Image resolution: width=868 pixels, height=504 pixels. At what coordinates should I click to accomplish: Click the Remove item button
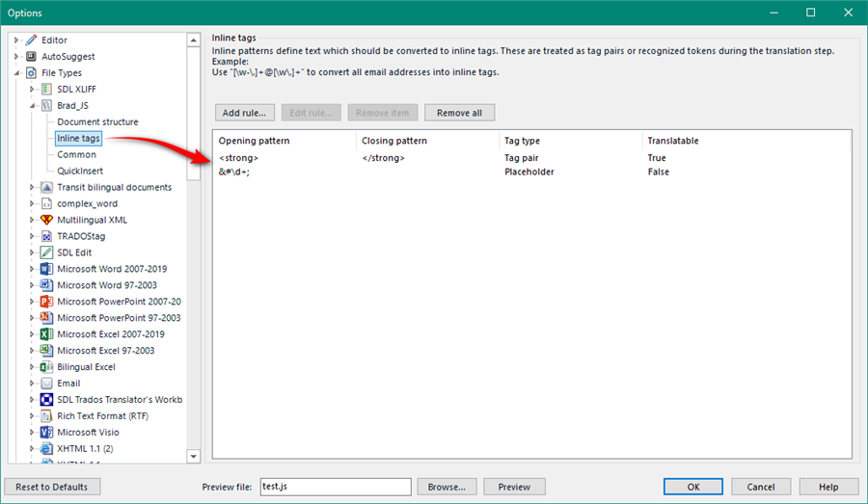click(x=382, y=113)
